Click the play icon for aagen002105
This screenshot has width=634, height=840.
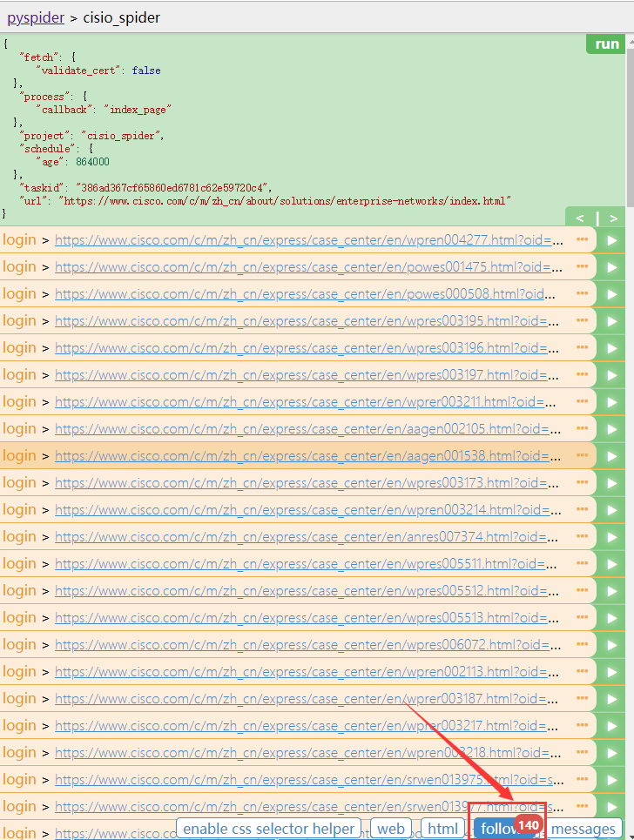pyautogui.click(x=611, y=429)
